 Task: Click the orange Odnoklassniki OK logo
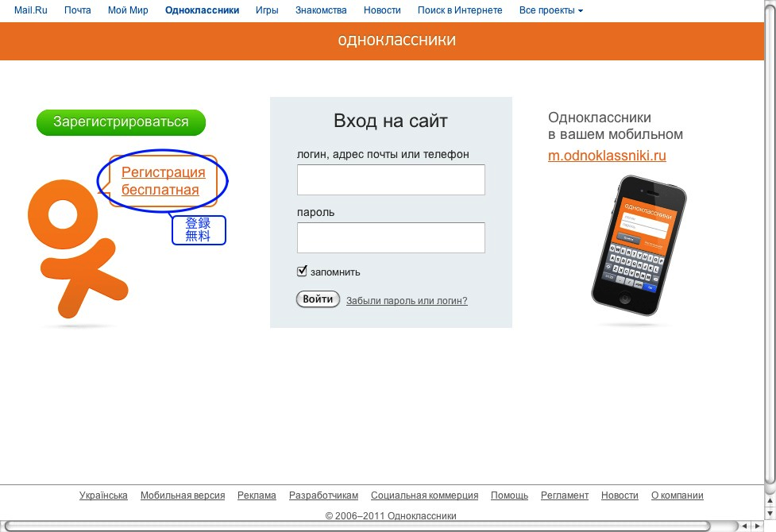(x=78, y=249)
